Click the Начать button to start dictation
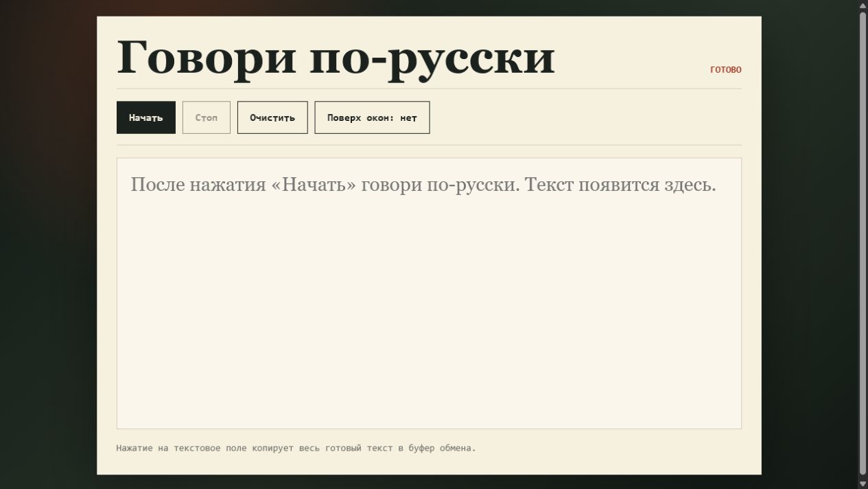 [146, 117]
